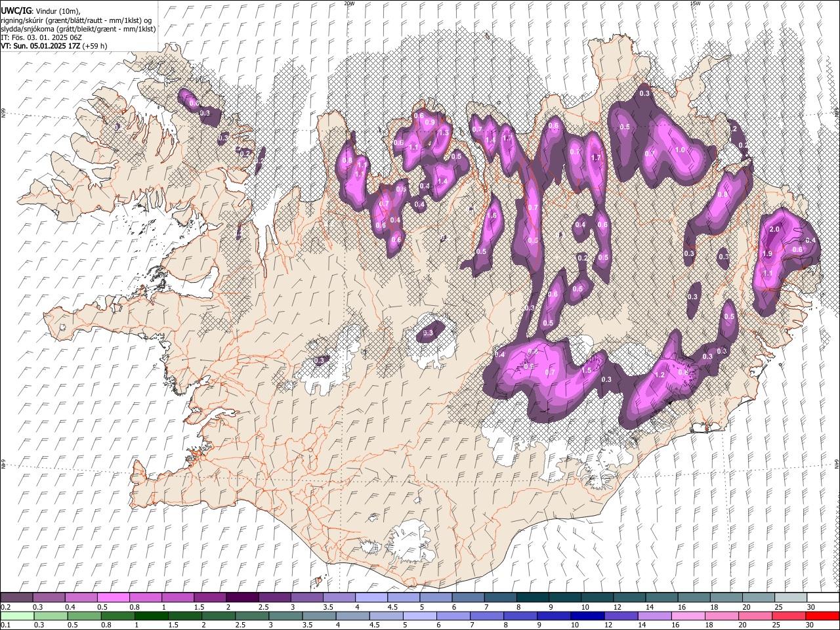840x630 pixels.
Task: Click the 0.9 snowfall value label
Action: [x=430, y=122]
